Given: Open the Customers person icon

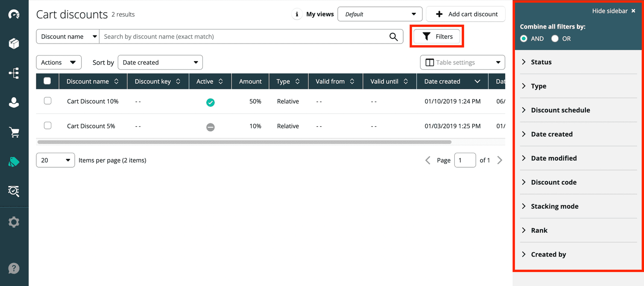Looking at the screenshot, I should click(x=14, y=102).
